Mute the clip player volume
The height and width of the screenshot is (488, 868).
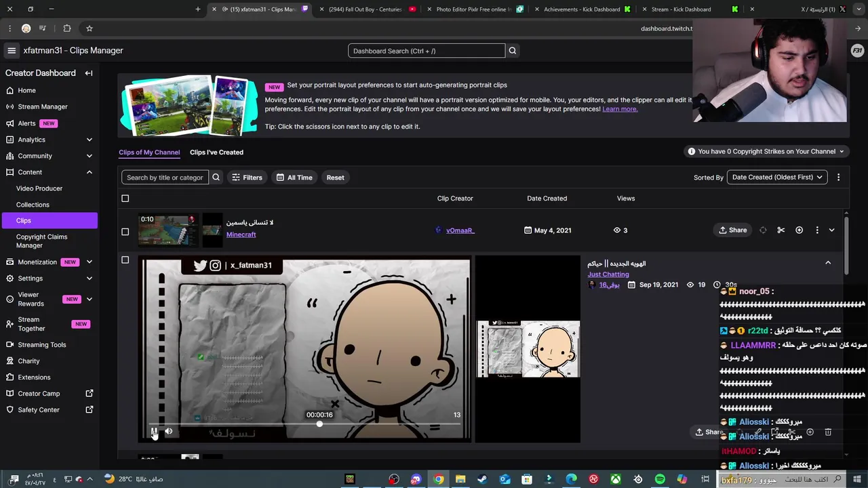coord(169,431)
